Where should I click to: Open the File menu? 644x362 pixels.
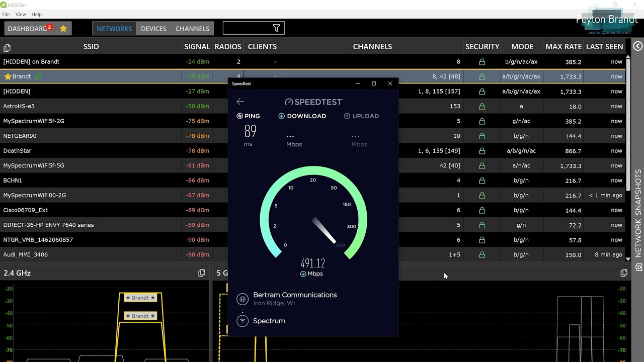point(6,14)
